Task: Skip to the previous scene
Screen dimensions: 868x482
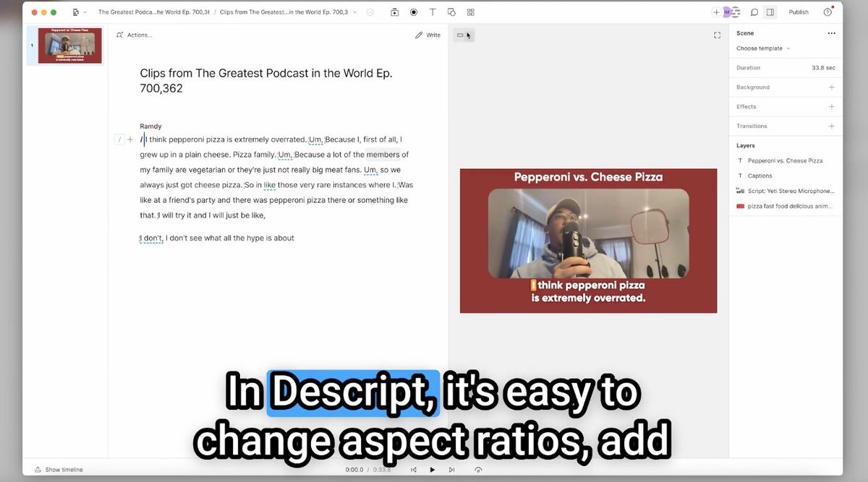Action: 414,470
